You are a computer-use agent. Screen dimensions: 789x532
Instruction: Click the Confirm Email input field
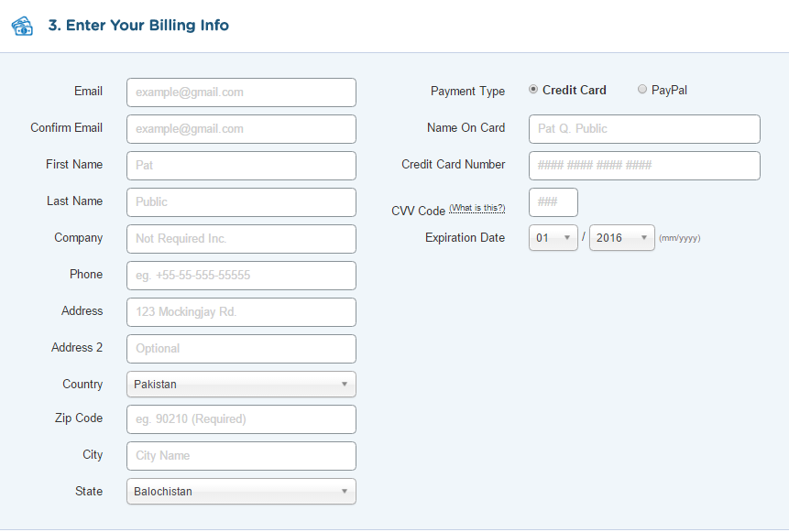pyautogui.click(x=241, y=128)
